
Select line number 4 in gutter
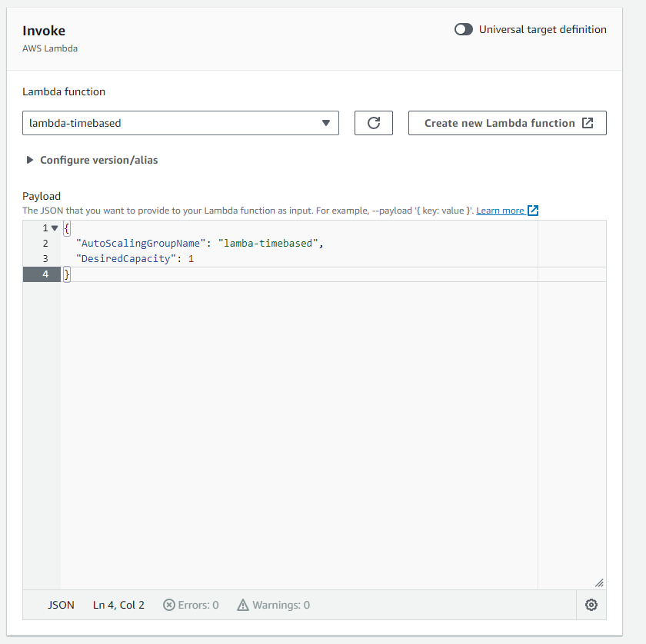click(45, 274)
